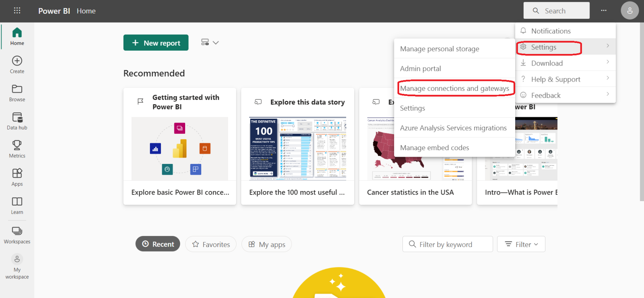The width and height of the screenshot is (644, 298).
Task: Select Azure Analysis Services migrations
Action: 455,128
